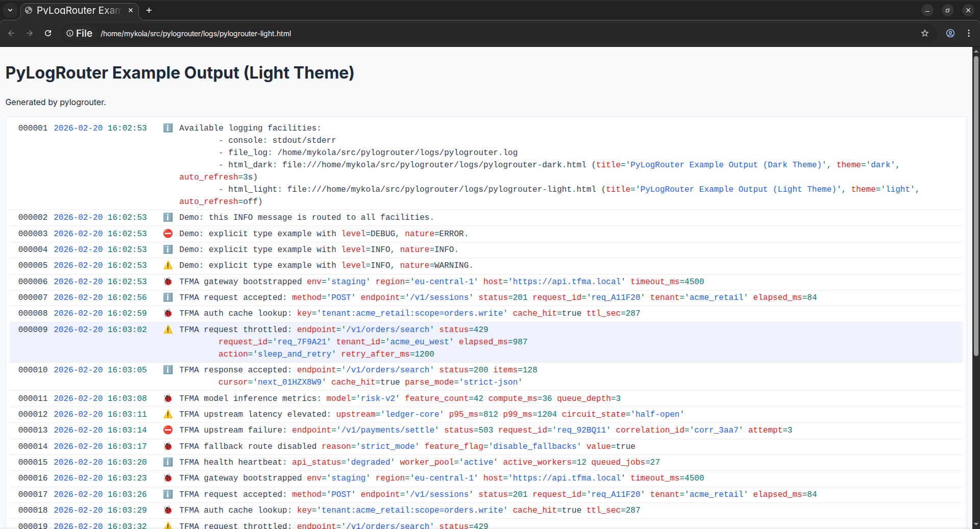This screenshot has height=529, width=980.
Task: Close the PyLogRouter Example tab
Action: click(x=131, y=10)
